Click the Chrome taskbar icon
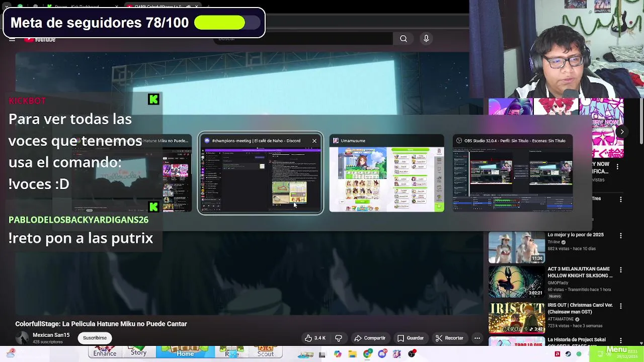 367,354
